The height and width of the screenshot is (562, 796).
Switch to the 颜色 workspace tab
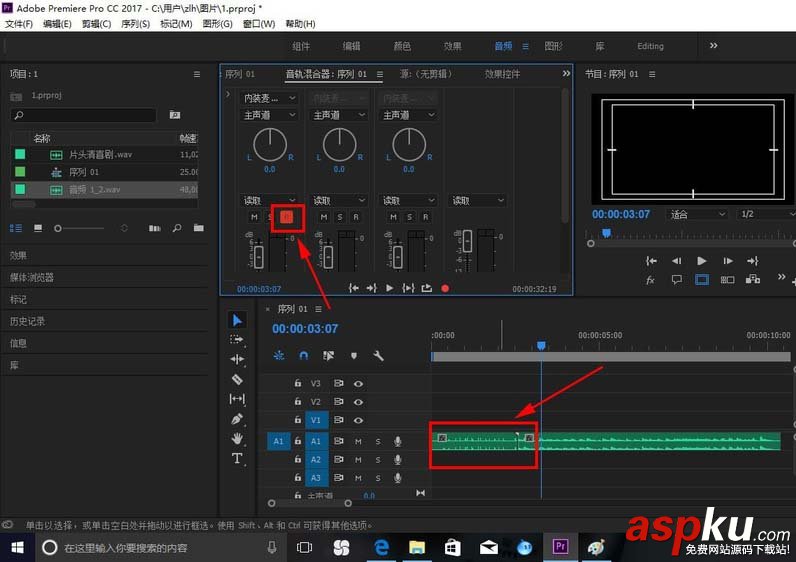402,46
